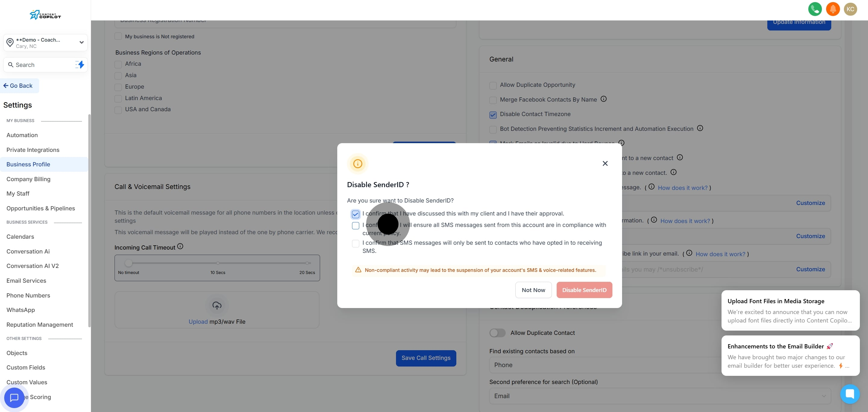Check the Africa region checkbox
The width and height of the screenshot is (868, 412).
click(x=118, y=65)
